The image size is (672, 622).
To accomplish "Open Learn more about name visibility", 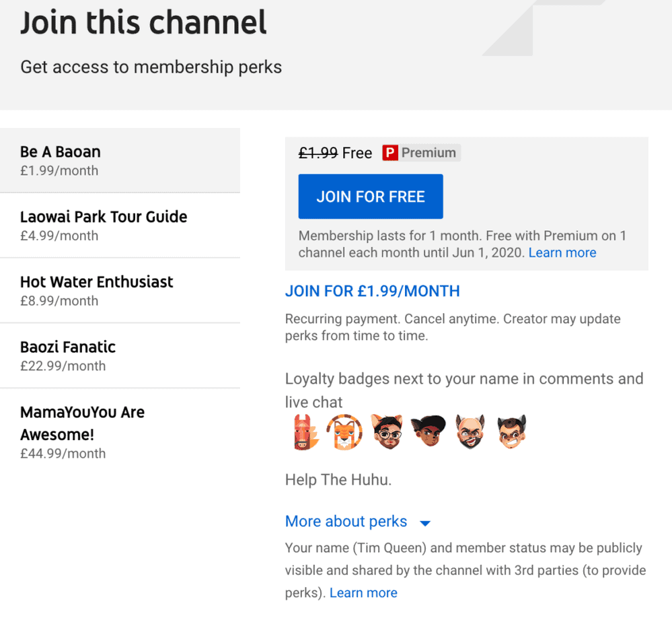I will pos(363,593).
